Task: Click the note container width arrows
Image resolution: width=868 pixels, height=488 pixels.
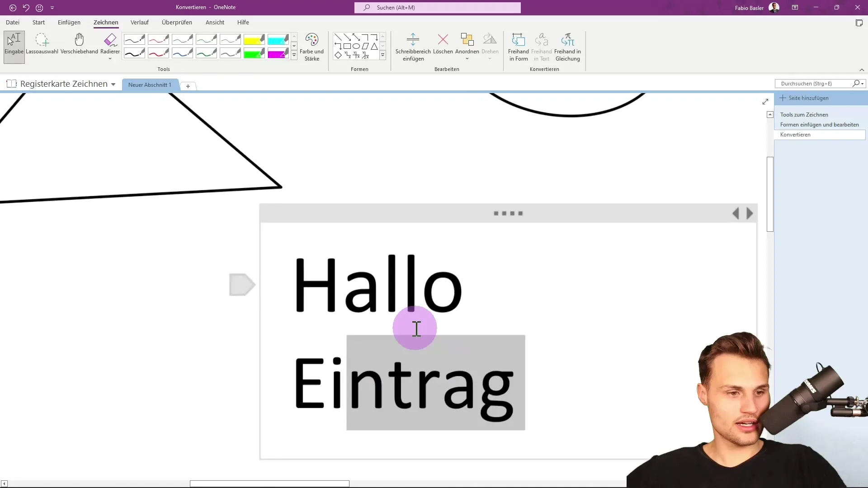Action: [x=742, y=213]
